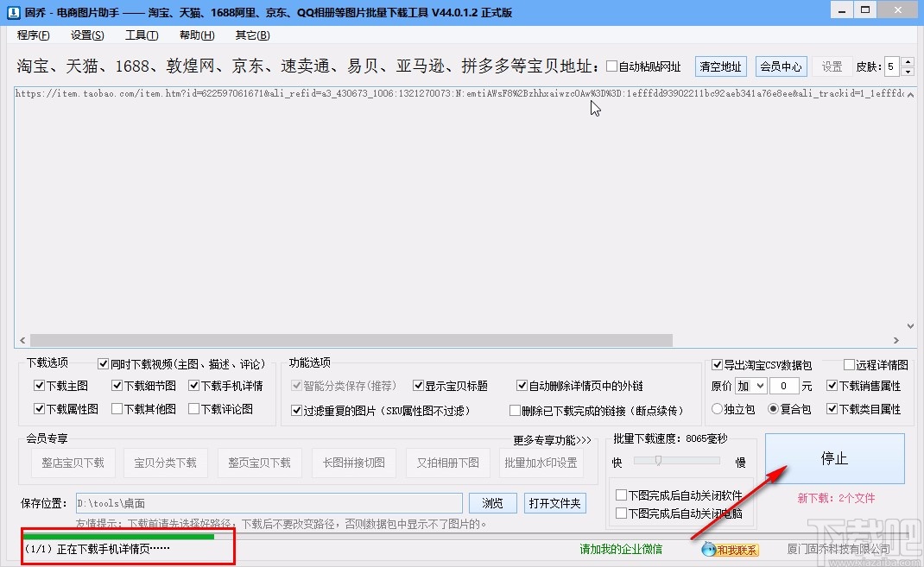Click the greyed 设置 button next to 会员中心

pos(832,66)
